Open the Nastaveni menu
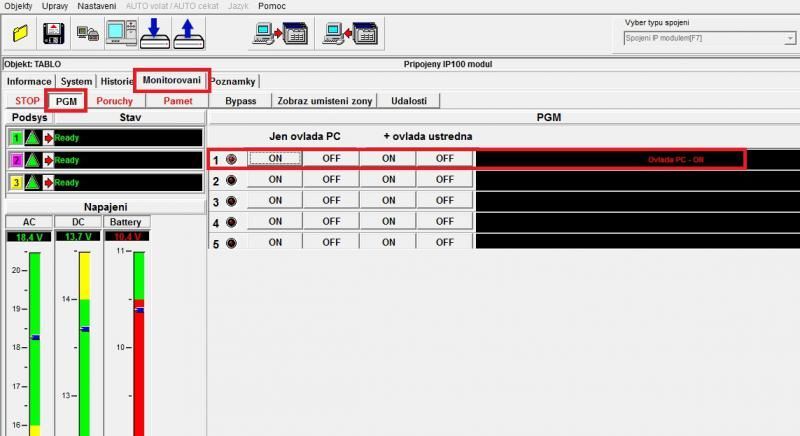The width and height of the screenshot is (800, 436). (96, 6)
